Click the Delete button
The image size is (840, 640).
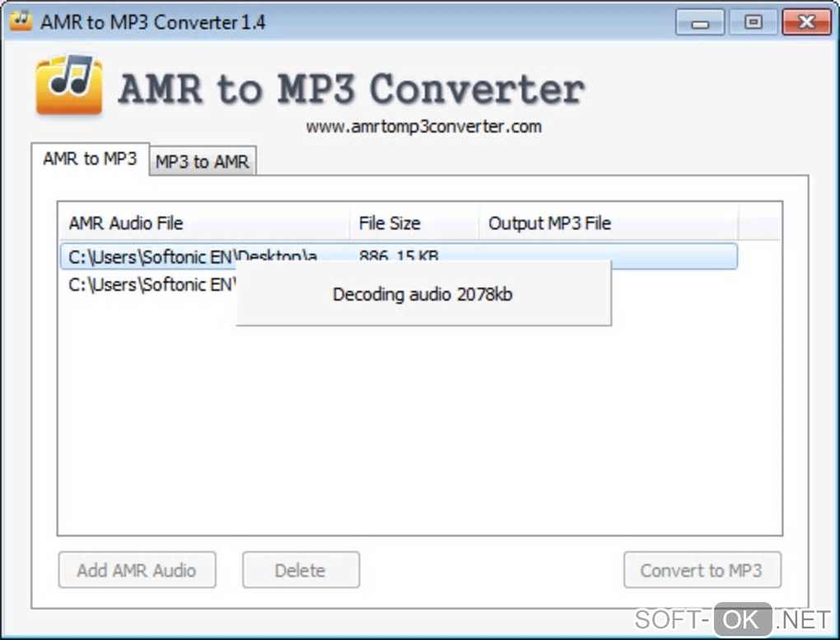coord(301,570)
